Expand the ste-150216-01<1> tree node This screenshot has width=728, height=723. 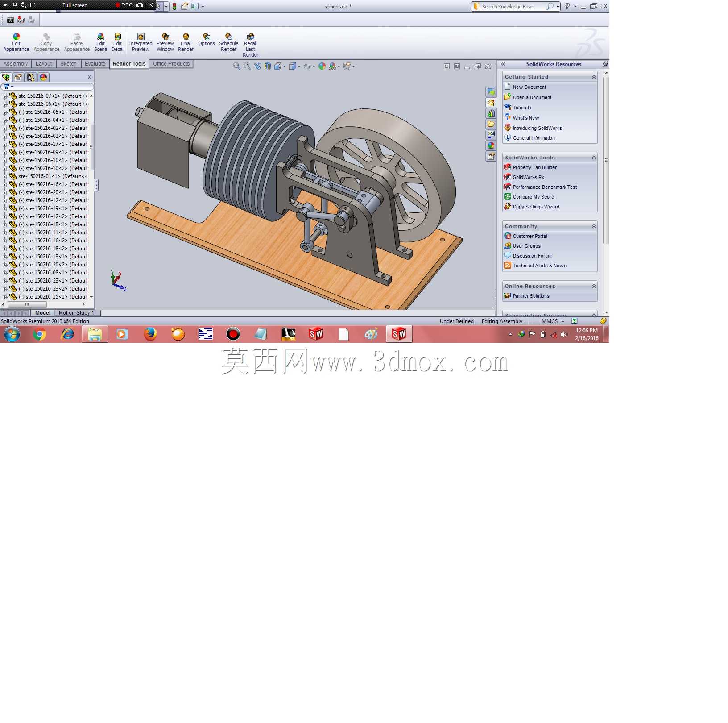4,176
